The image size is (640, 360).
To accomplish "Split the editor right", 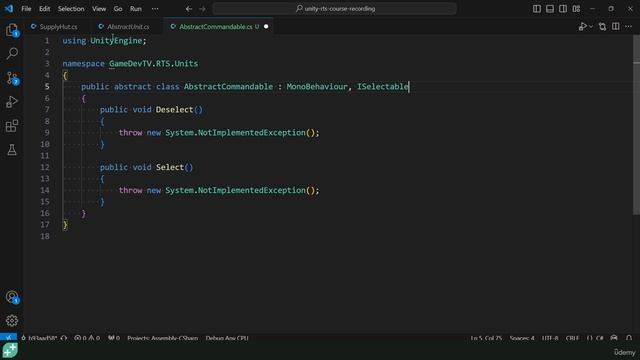I will pyautogui.click(x=616, y=27).
